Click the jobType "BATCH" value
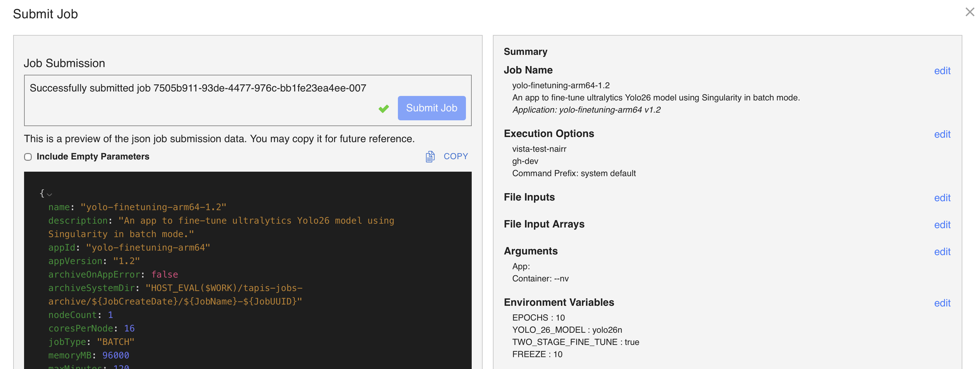980x369 pixels. coord(116,342)
